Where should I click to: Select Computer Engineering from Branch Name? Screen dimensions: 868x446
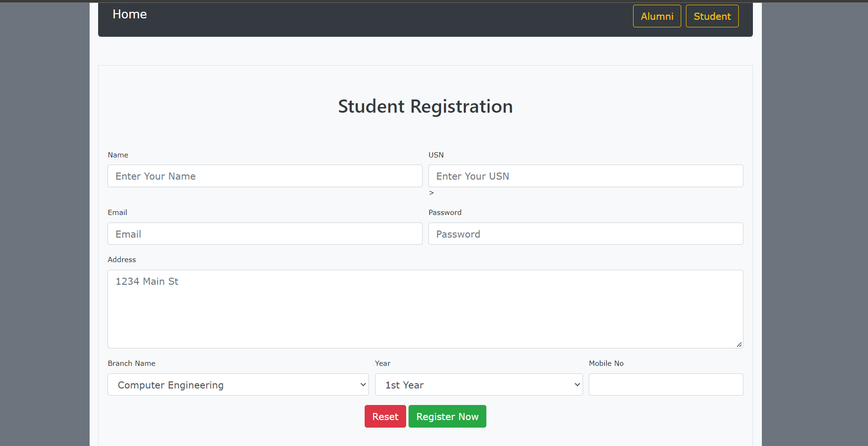point(238,384)
